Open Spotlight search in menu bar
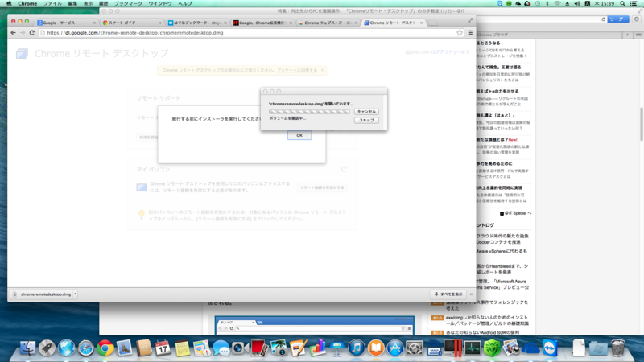644x362 pixels. (x=622, y=3)
